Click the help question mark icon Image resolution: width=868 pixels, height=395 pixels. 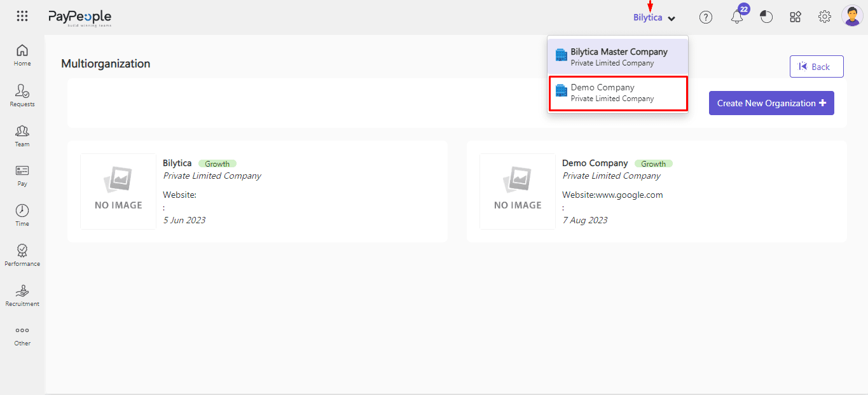click(706, 17)
